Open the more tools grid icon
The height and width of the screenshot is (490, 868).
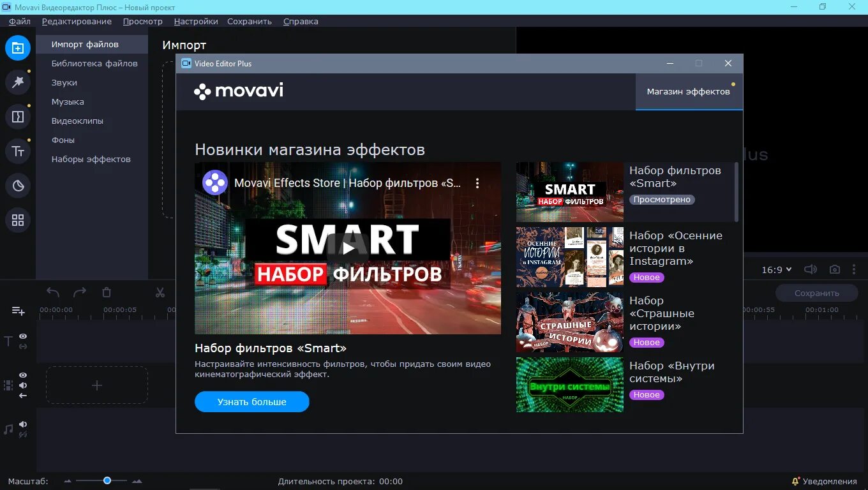pos(18,220)
